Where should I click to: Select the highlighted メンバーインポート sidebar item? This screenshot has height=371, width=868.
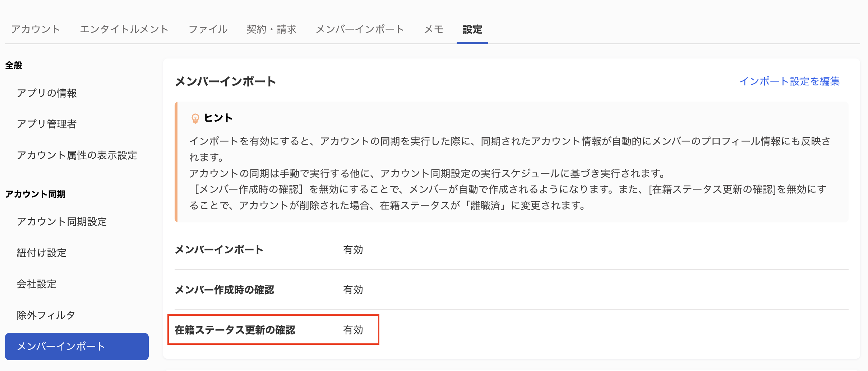(77, 346)
